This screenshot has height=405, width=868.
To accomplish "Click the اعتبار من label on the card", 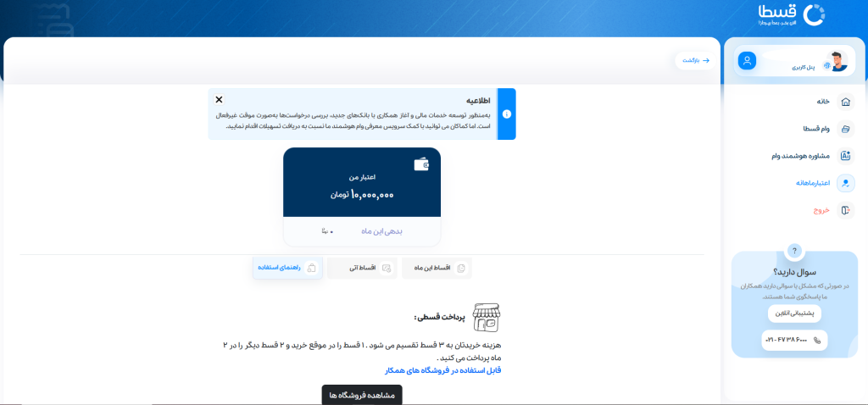I will (362, 177).
